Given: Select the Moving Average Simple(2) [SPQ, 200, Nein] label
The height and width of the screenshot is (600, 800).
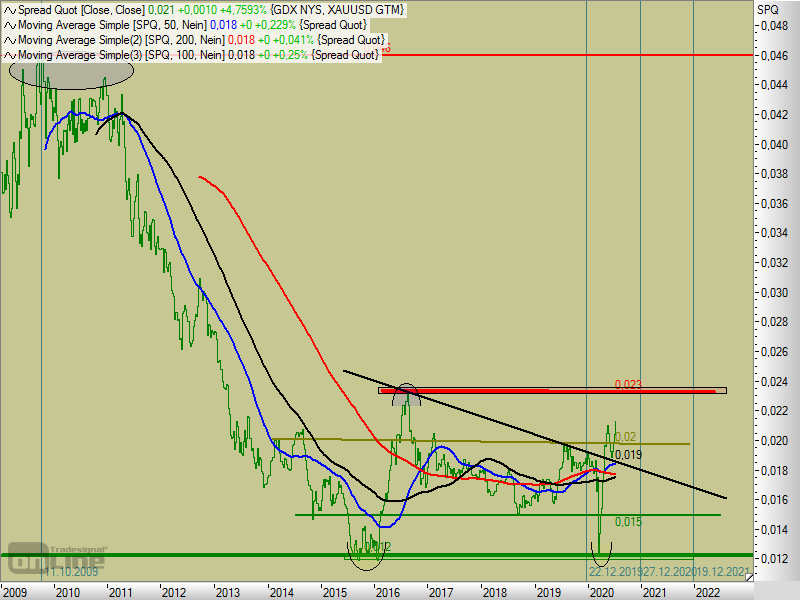Looking at the screenshot, I should click(121, 40).
